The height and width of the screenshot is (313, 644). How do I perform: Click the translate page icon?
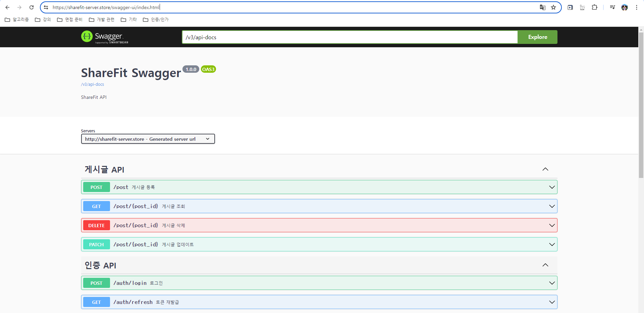pyautogui.click(x=542, y=7)
